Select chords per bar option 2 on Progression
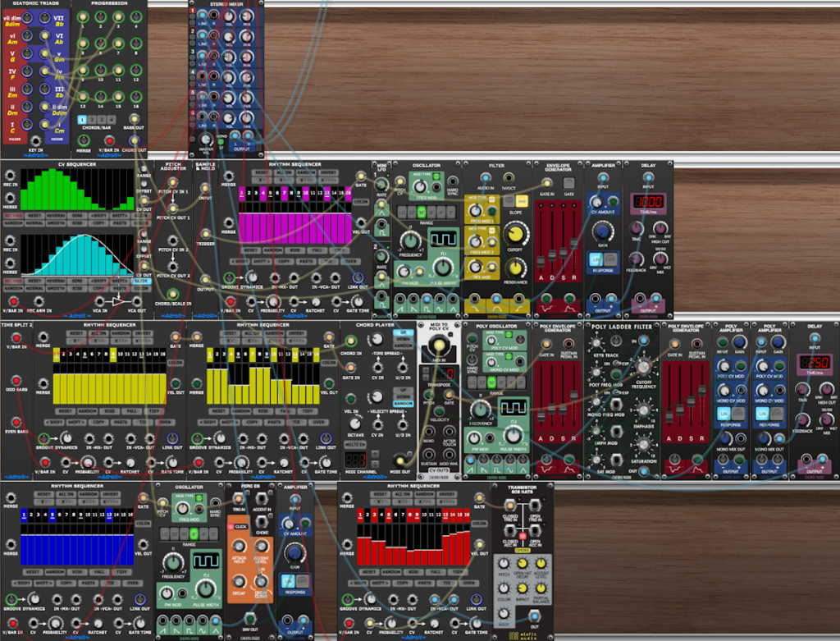This screenshot has width=840, height=641. pos(92,120)
